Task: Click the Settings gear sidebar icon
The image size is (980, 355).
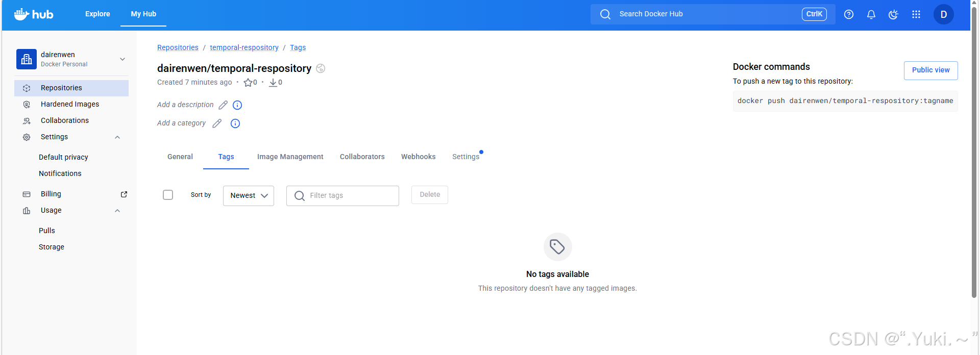Action: tap(27, 137)
